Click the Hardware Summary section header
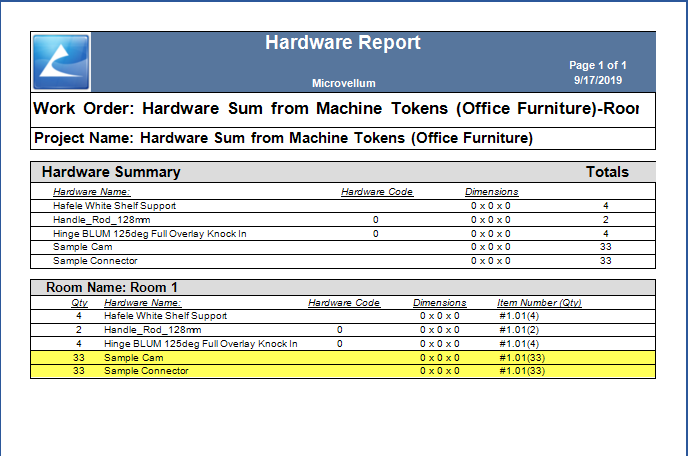The image size is (688, 456). [x=111, y=172]
